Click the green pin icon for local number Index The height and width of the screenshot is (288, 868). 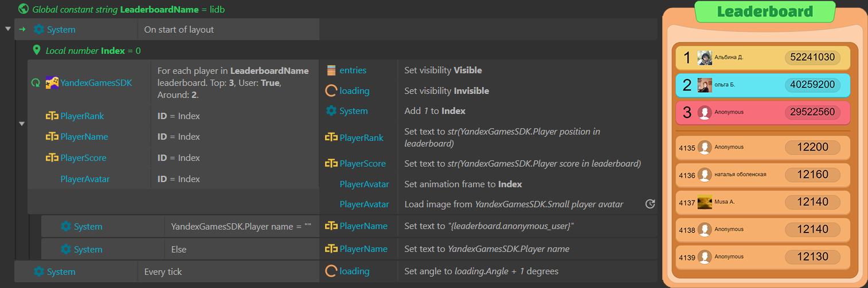(x=37, y=50)
